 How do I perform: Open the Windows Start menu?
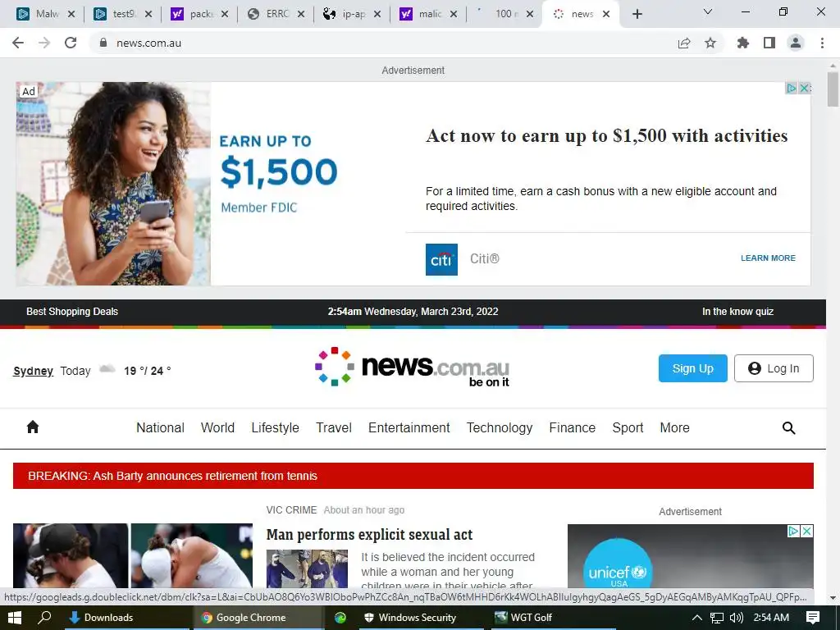point(15,618)
